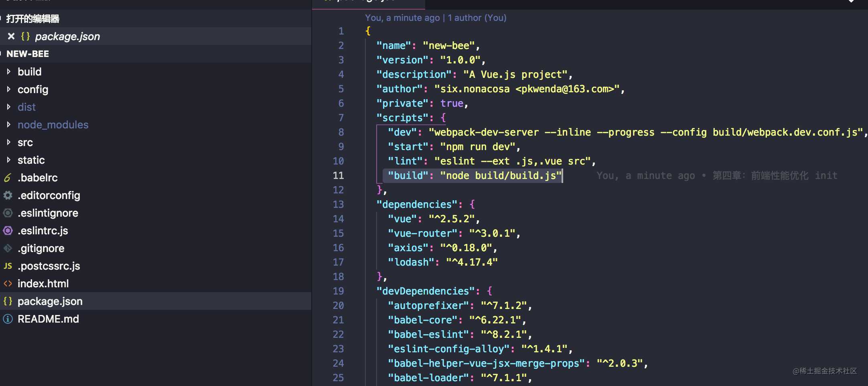Click the "babel-helper-vue-jsx-merge-props" key
This screenshot has height=386, width=868.
pyautogui.click(x=487, y=363)
